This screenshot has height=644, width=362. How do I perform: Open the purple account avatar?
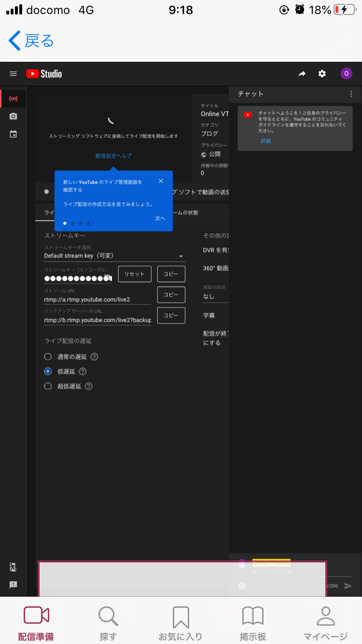point(346,74)
